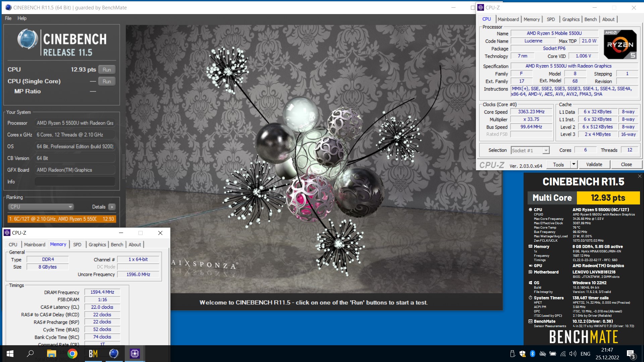This screenshot has width=644, height=362.
Task: Open the Socket #1 selection dropdown
Action: tap(530, 150)
